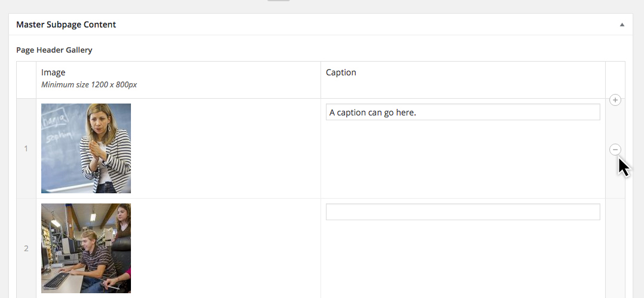This screenshot has width=644, height=298.
Task: Click the empty caption field in row 2
Action: [463, 212]
